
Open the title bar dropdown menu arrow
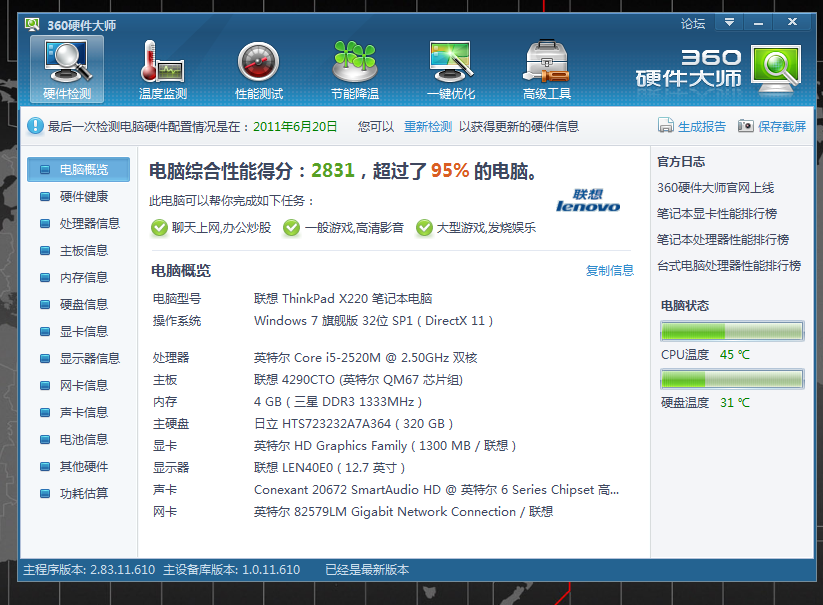[730, 23]
